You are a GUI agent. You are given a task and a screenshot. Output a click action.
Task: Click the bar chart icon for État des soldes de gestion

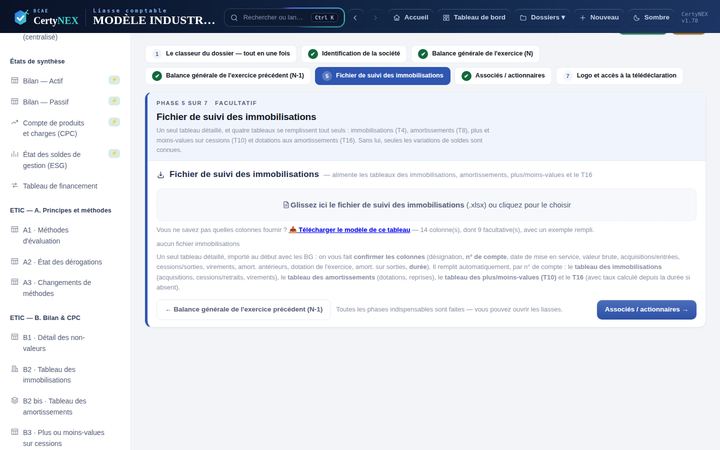tap(15, 154)
